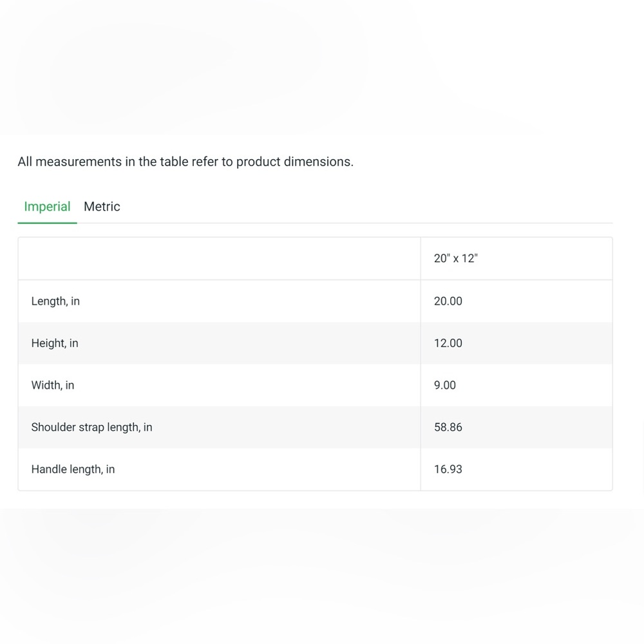This screenshot has width=644, height=644.
Task: Click the 20" x 12" size header
Action: click(455, 258)
